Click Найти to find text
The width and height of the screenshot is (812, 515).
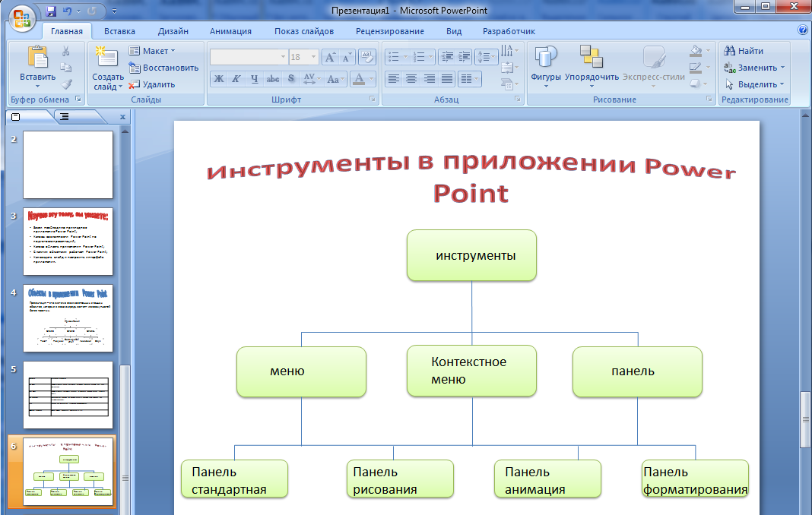744,51
